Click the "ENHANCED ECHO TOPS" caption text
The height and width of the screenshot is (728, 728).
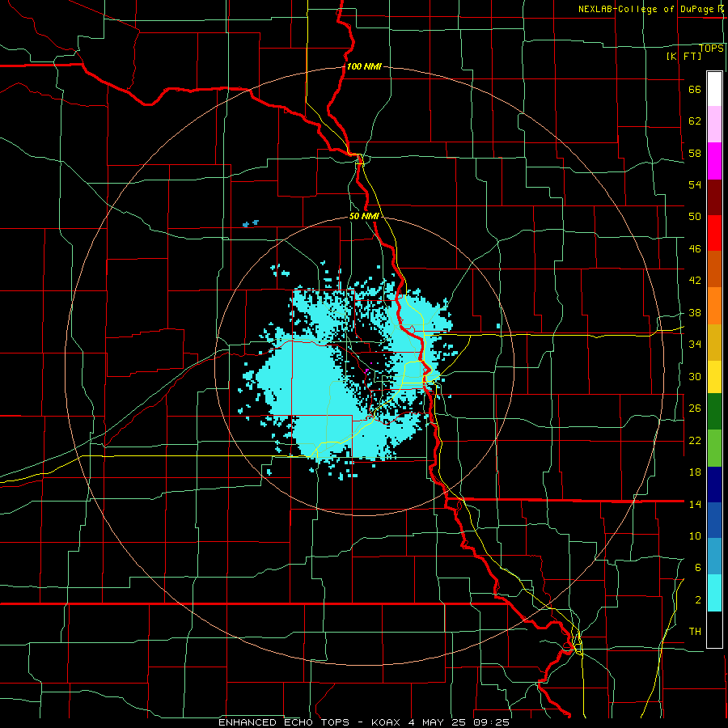click(x=284, y=722)
